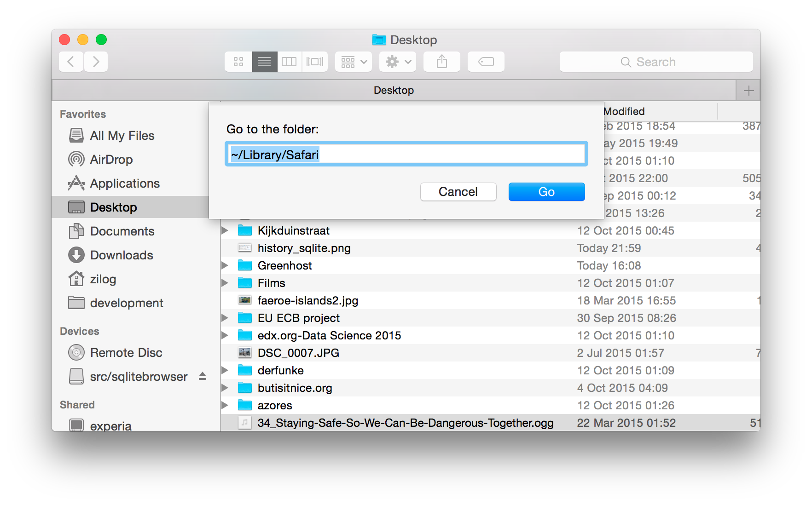Open the Arrange items dropdown
The width and height of the screenshot is (812, 505).
pos(354,62)
